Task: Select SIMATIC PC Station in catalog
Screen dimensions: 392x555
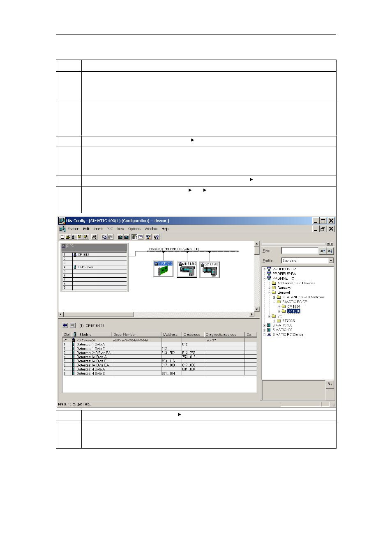Action: [x=288, y=334]
